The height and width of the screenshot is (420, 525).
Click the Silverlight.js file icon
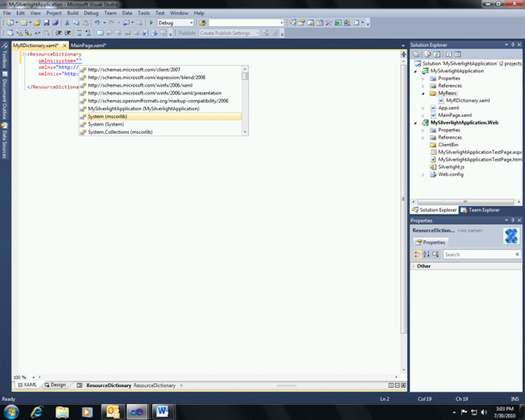point(433,167)
